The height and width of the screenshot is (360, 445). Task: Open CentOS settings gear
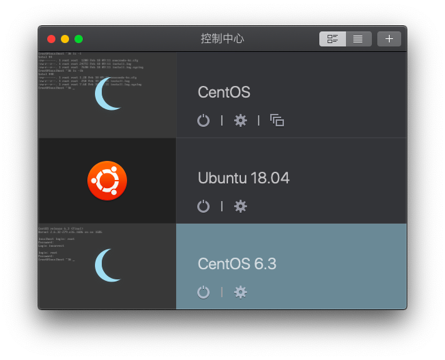(240, 120)
